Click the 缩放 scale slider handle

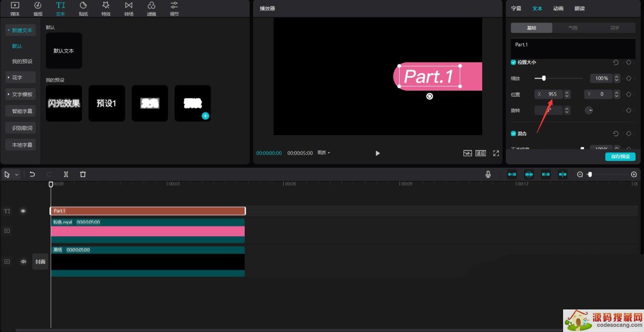coord(544,78)
